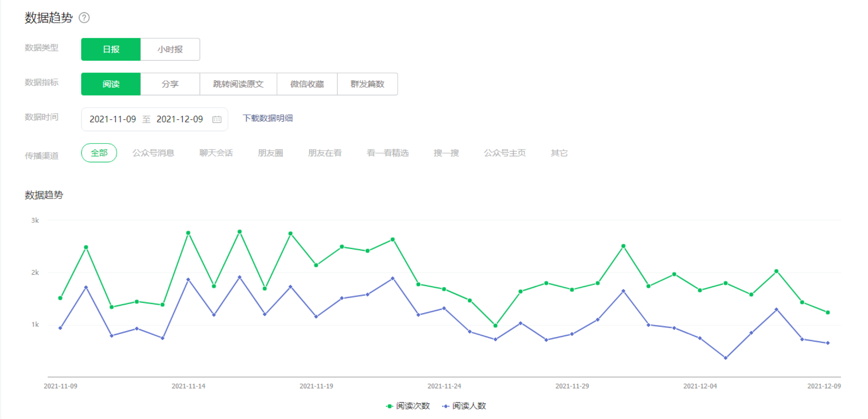Filter by 其它 channel
868x419 pixels.
pos(559,153)
